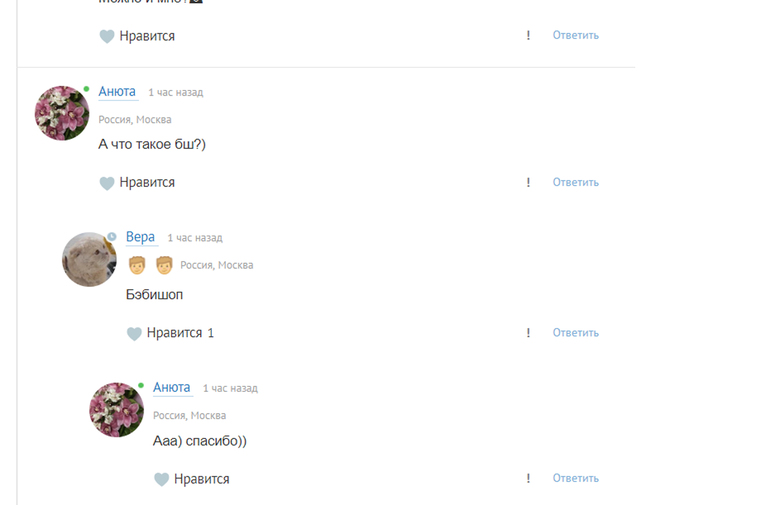Image resolution: width=770 pixels, height=505 pixels.
Task: Click Ответить under 'Ааа) спасибо))' comment
Action: (576, 478)
